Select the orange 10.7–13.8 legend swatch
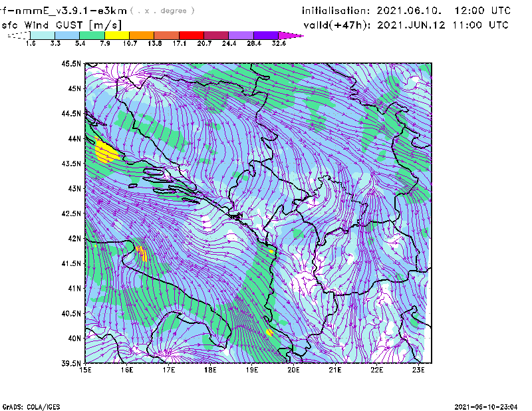Screen dimensions: 532x411 [142, 35]
